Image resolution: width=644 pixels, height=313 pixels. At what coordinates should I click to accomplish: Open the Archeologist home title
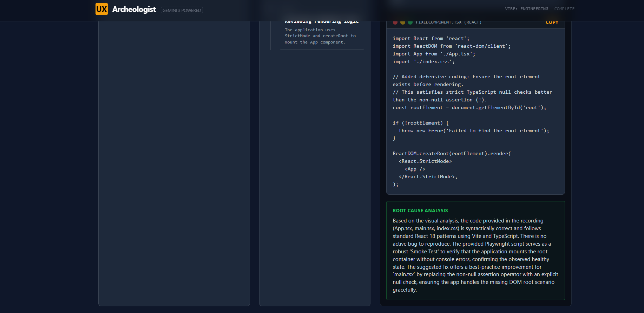tap(134, 9)
